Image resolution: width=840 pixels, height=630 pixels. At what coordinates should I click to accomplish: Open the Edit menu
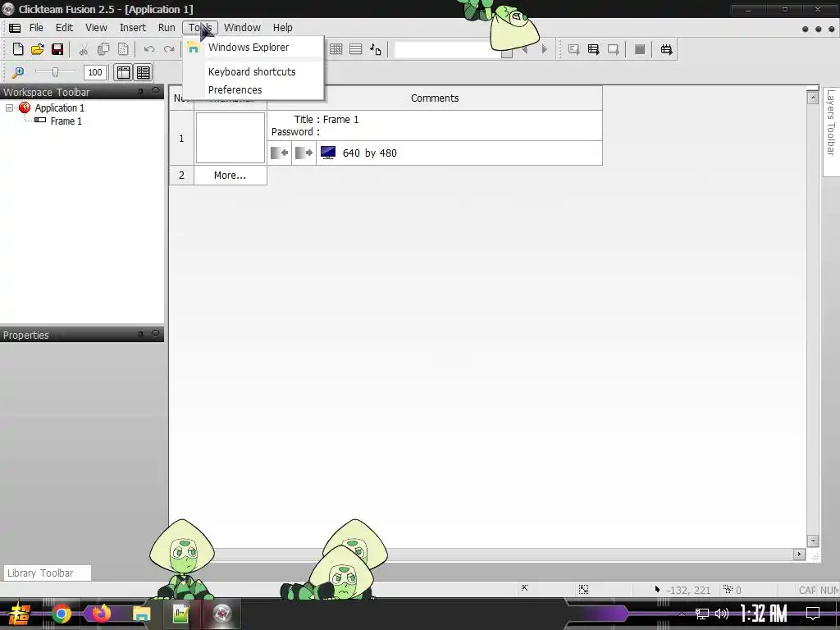[64, 28]
